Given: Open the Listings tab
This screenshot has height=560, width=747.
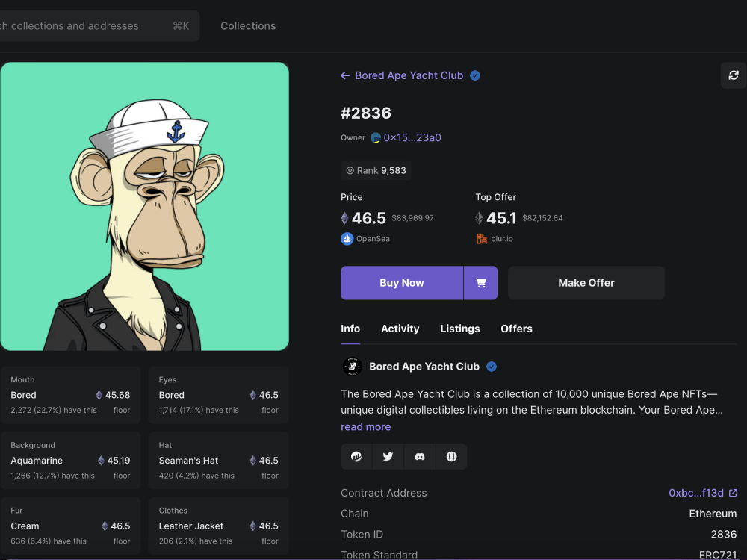Looking at the screenshot, I should click(x=459, y=329).
